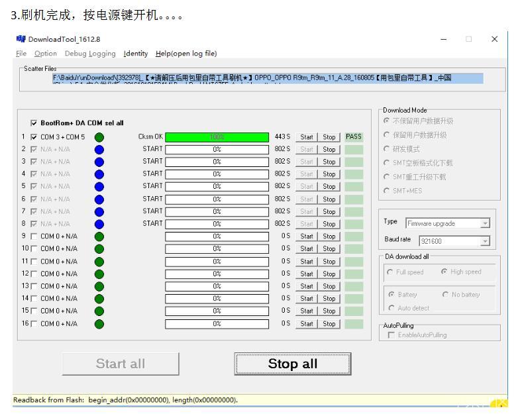This screenshot has width=518, height=420.
Task: Click the 100% green progress bar in row 1
Action: 217,137
